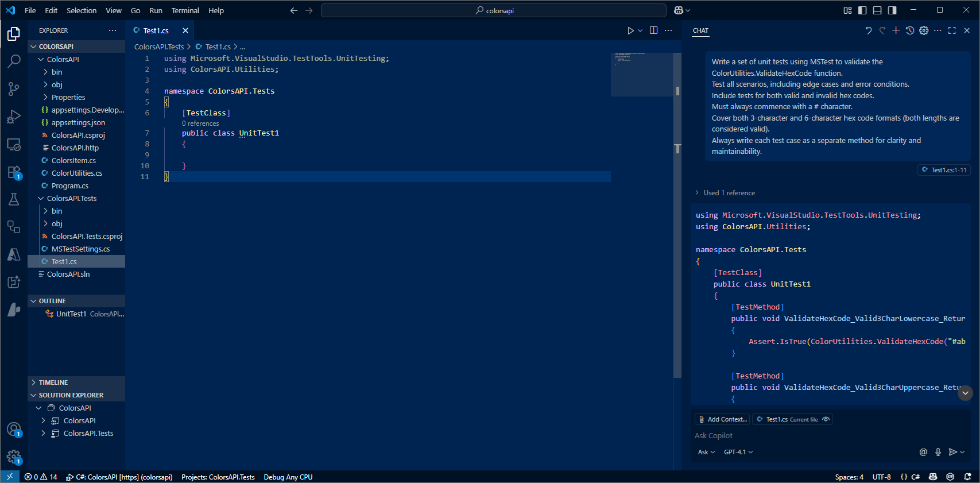Open ColorUtilities.cs in the explorer
The height and width of the screenshot is (483, 980).
[77, 173]
